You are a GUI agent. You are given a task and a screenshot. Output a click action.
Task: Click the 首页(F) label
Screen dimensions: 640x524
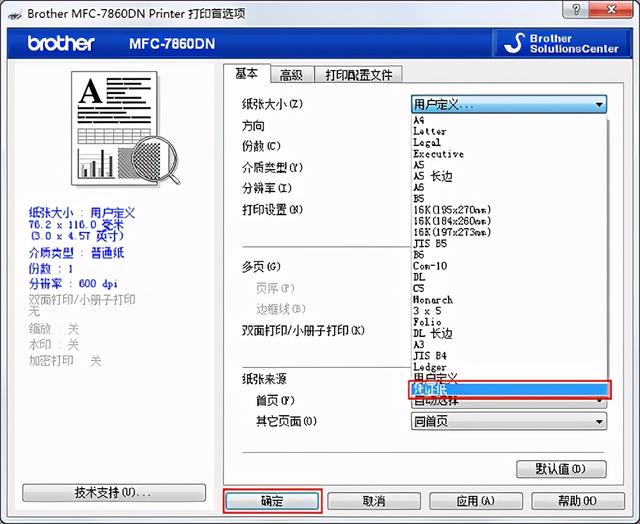276,401
